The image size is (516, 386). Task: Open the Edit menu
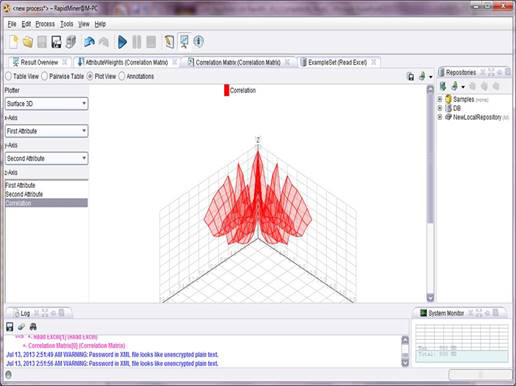(x=26, y=24)
